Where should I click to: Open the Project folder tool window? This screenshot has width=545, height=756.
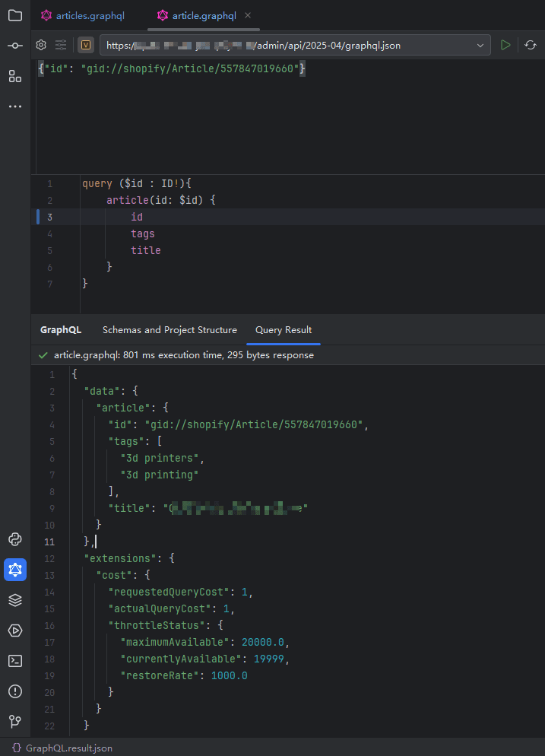(x=15, y=15)
